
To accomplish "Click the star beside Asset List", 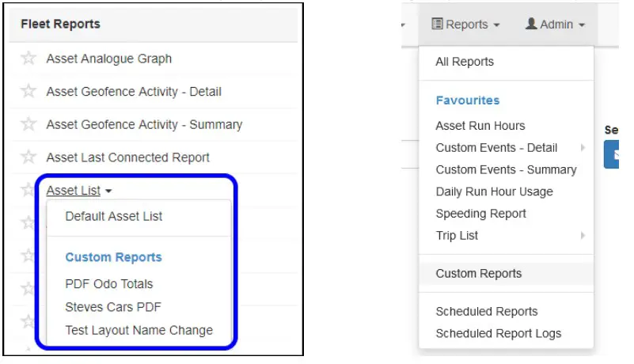I will point(28,190).
